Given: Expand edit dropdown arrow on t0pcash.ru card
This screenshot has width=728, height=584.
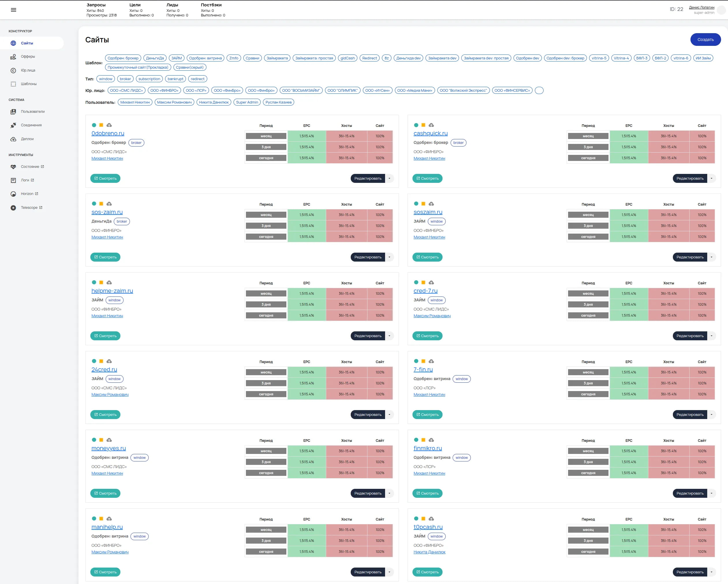Looking at the screenshot, I should (x=712, y=572).
